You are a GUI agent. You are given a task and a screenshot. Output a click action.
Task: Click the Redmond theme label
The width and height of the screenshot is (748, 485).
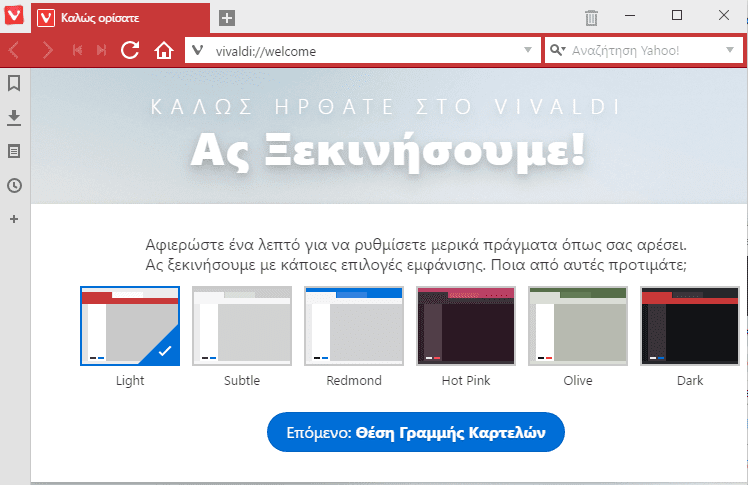point(354,381)
